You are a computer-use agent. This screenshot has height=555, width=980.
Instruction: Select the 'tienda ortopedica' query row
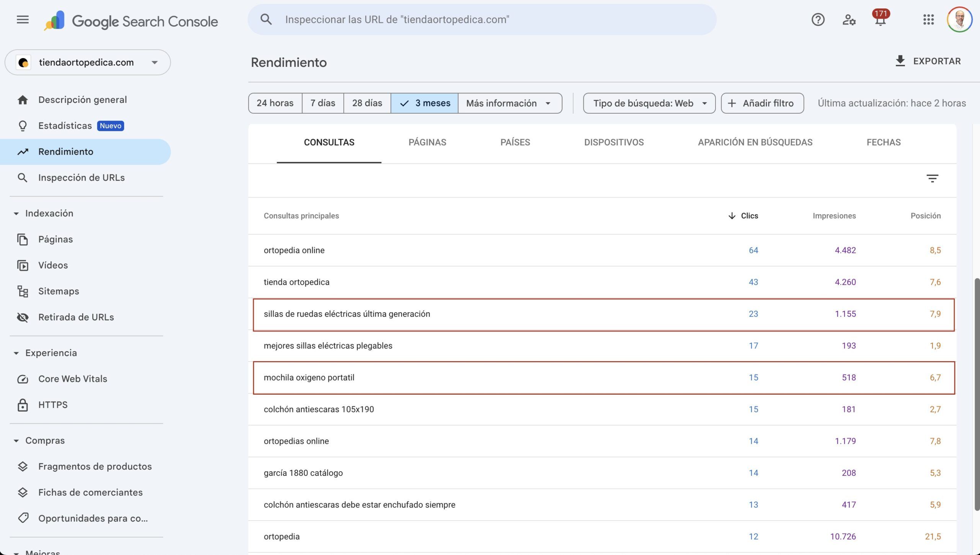[x=602, y=282]
